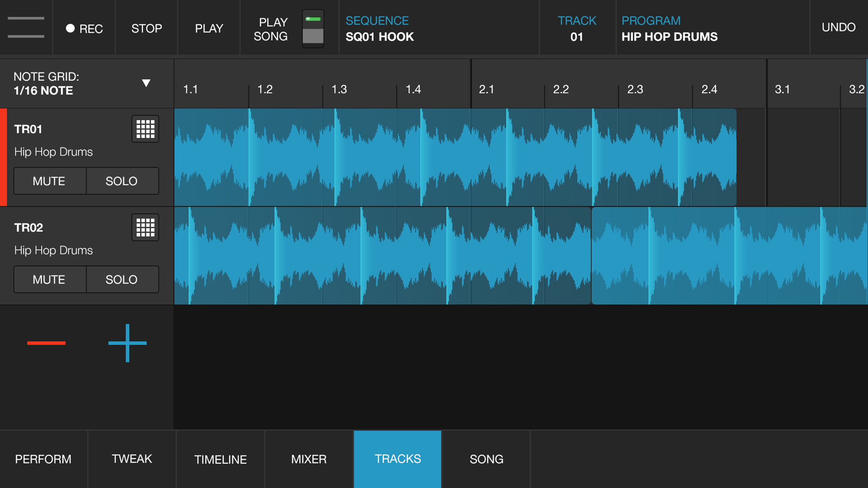868x488 pixels.
Task: Switch to the MIXER tab
Action: pyautogui.click(x=309, y=459)
